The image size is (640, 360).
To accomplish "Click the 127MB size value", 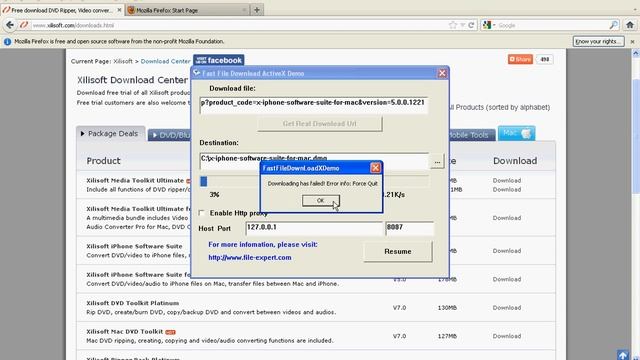I will coord(447,336).
